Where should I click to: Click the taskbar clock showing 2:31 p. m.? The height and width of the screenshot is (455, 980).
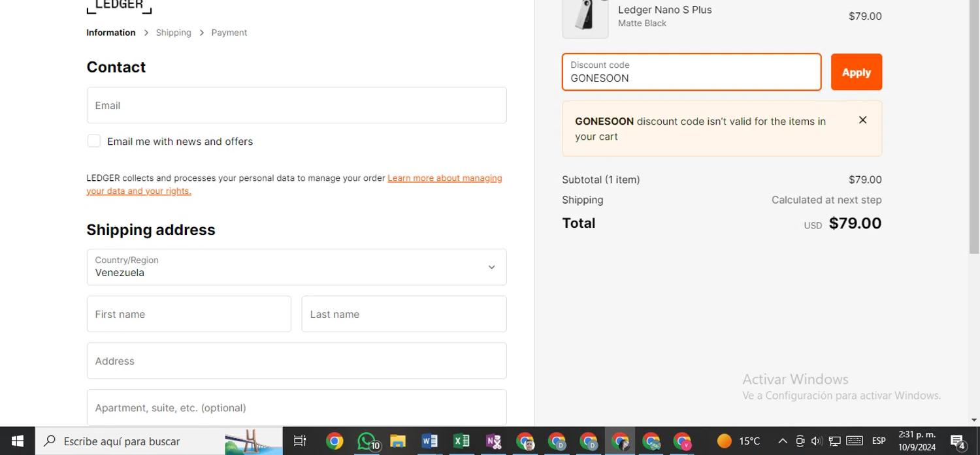click(x=917, y=441)
